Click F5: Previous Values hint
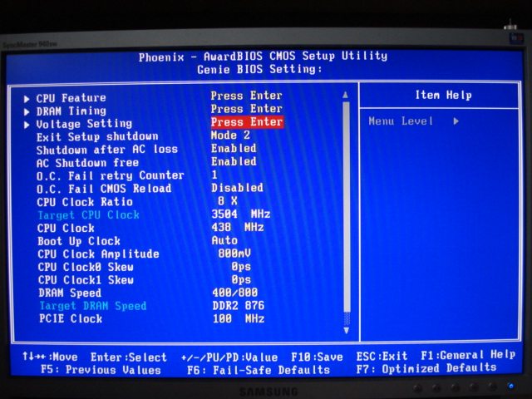This screenshot has width=532, height=399. point(101,369)
